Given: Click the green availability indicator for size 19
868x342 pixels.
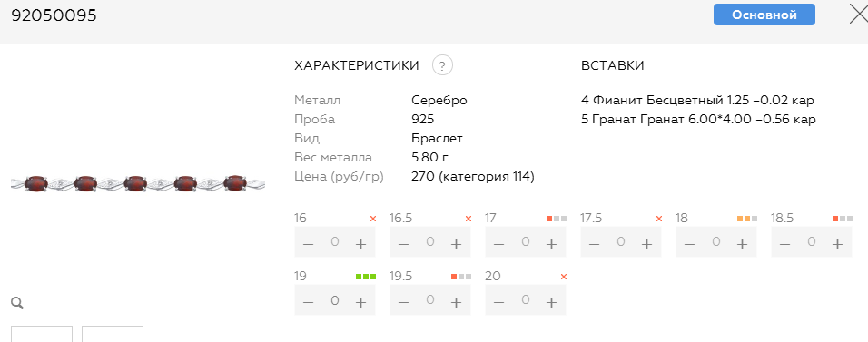Looking at the screenshot, I should [366, 277].
